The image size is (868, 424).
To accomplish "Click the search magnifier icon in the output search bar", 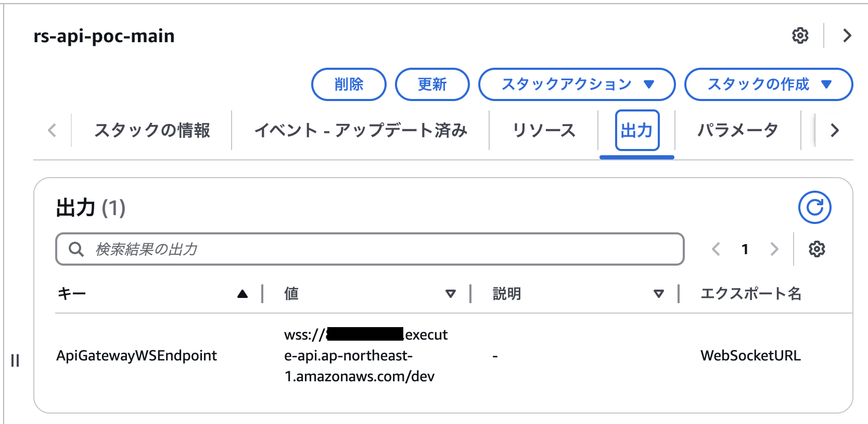I will pyautogui.click(x=76, y=249).
